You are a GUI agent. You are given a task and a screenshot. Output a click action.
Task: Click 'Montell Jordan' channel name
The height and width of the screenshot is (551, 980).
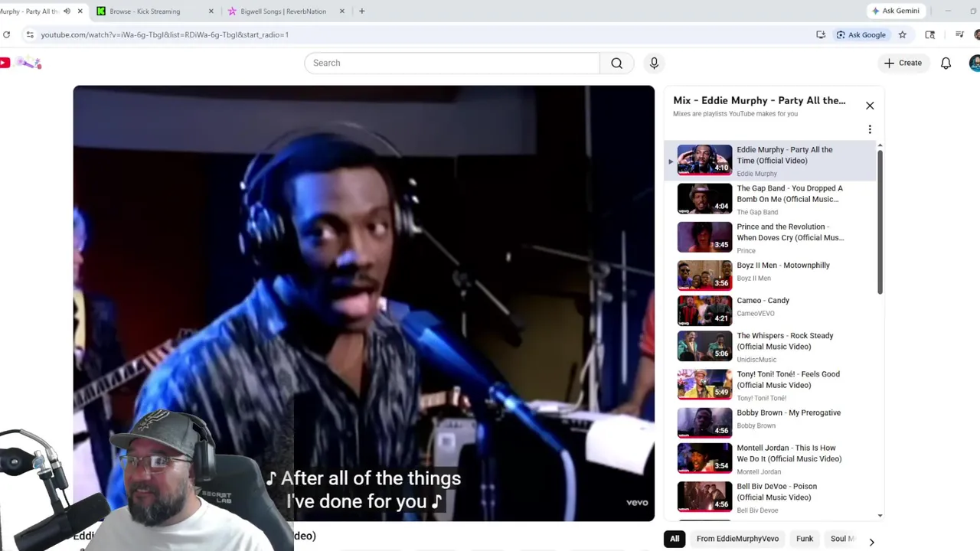pos(759,471)
